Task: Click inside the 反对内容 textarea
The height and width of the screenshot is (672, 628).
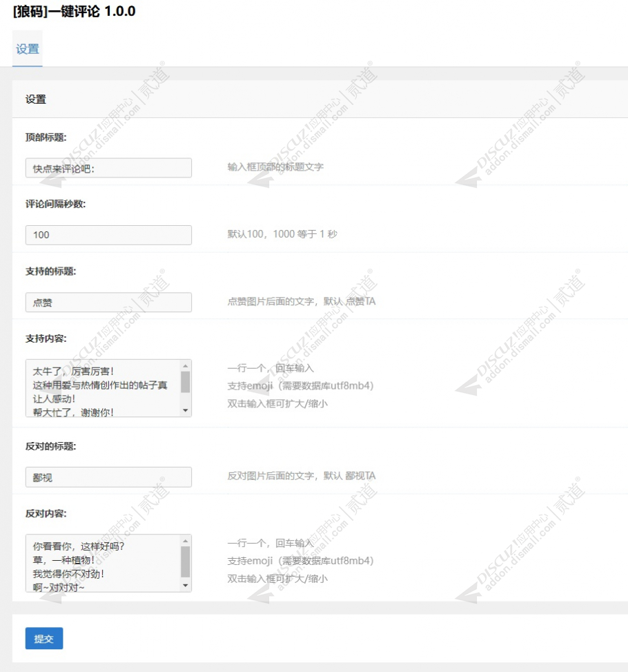Action: tap(103, 563)
